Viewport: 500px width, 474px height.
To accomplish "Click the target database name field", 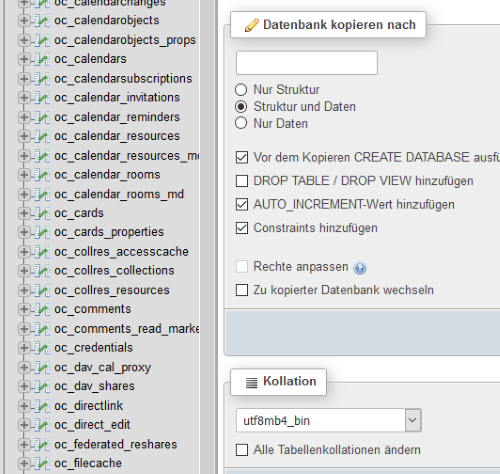I will (307, 63).
